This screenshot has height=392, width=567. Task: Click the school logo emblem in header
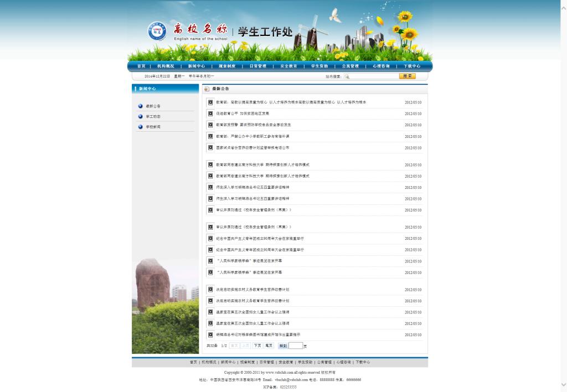(157, 31)
